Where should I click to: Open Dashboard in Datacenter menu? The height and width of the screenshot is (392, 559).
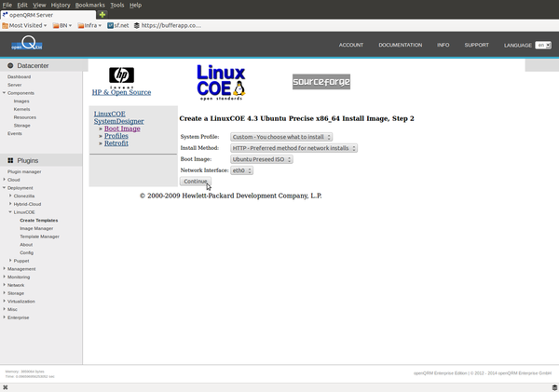pos(19,76)
